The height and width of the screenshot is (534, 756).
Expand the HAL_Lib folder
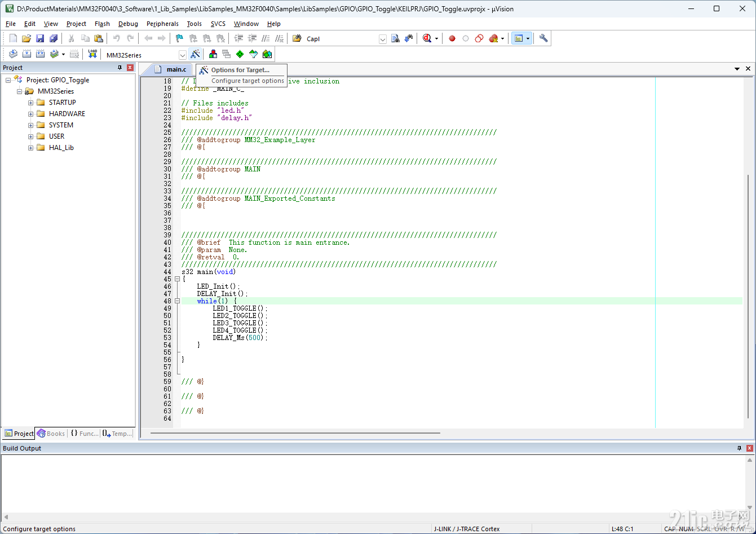30,148
